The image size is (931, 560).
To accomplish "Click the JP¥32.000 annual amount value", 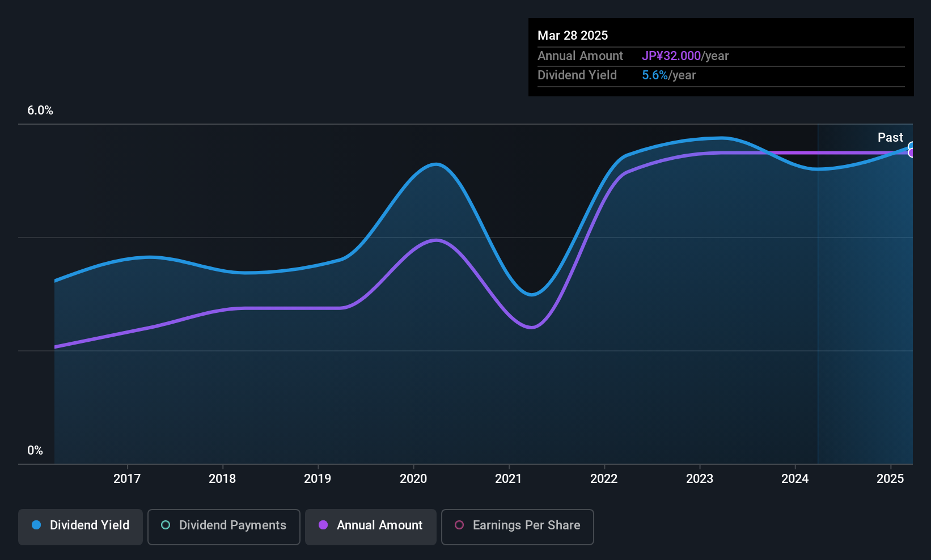I will point(671,56).
